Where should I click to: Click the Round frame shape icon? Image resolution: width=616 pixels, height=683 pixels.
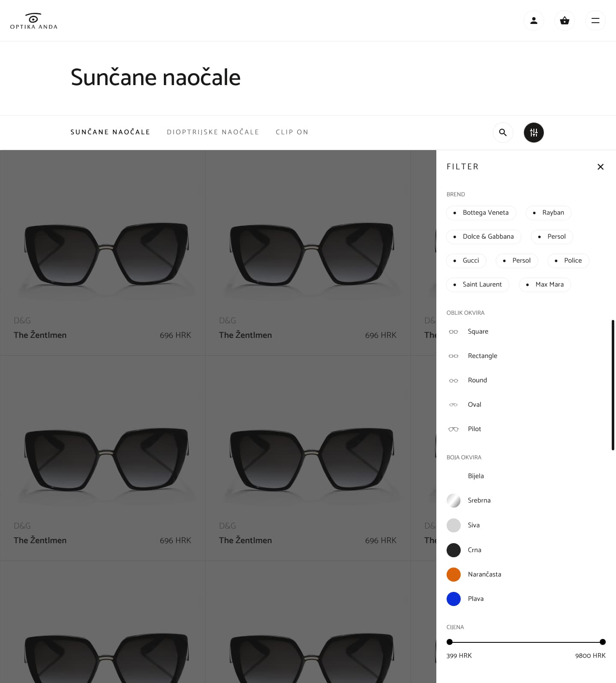click(453, 381)
